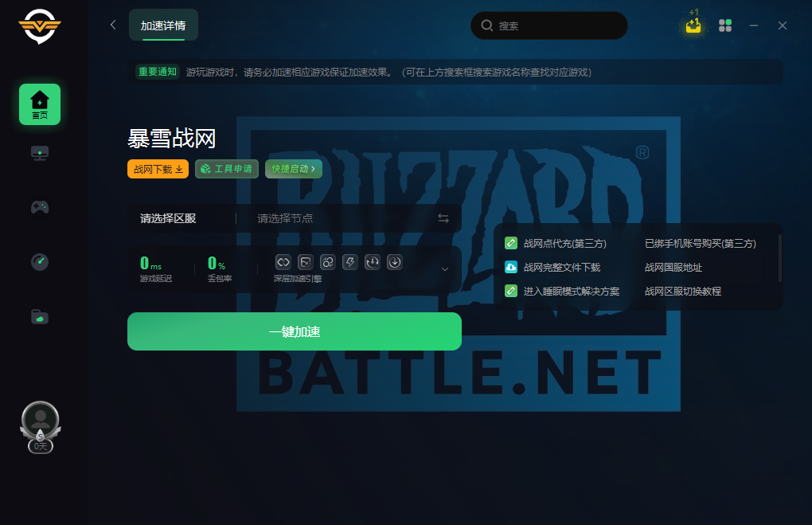Screen dimensions: 812x525
Task: Open the gamepad games section
Action: 40,207
